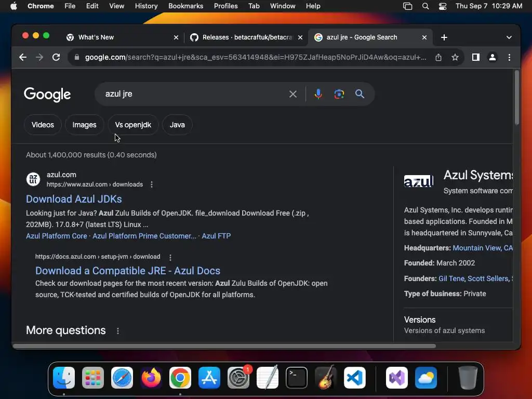Open TextEdit from the dock

pyautogui.click(x=268, y=378)
